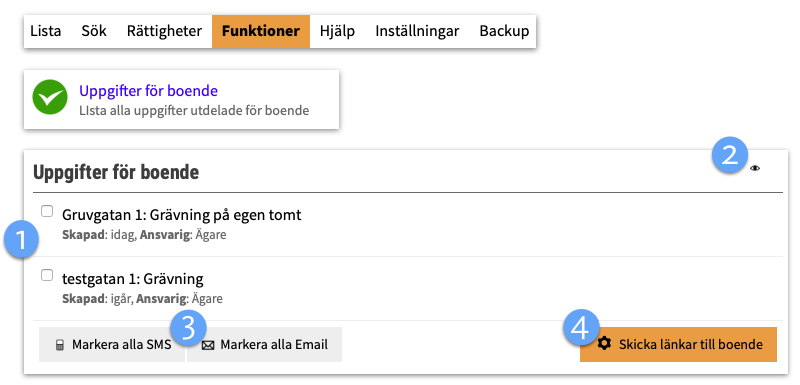Click the gear icon on Skicka länkar
Image resolution: width=800 pixels, height=385 pixels.
click(x=604, y=343)
